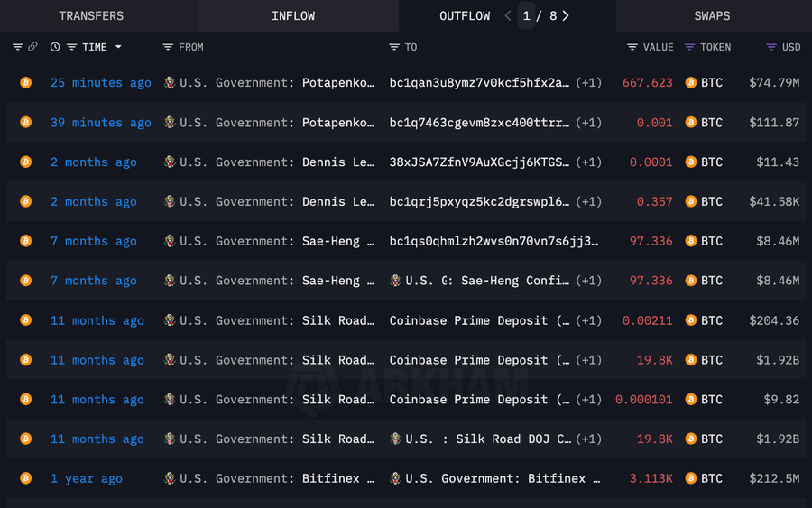Expand (+1) recipients on the 0.0001 row

[x=589, y=162]
